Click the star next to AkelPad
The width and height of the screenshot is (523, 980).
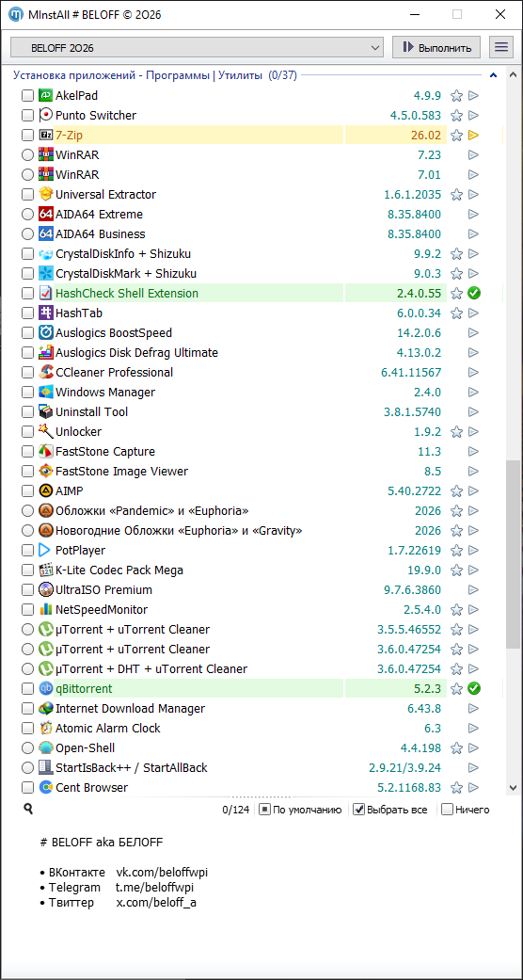[457, 96]
